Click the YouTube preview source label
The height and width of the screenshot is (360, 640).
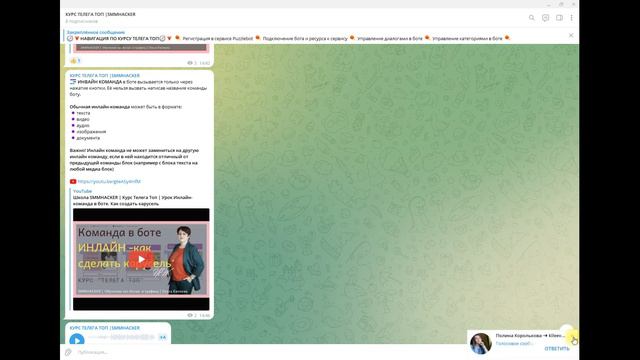coord(82,191)
